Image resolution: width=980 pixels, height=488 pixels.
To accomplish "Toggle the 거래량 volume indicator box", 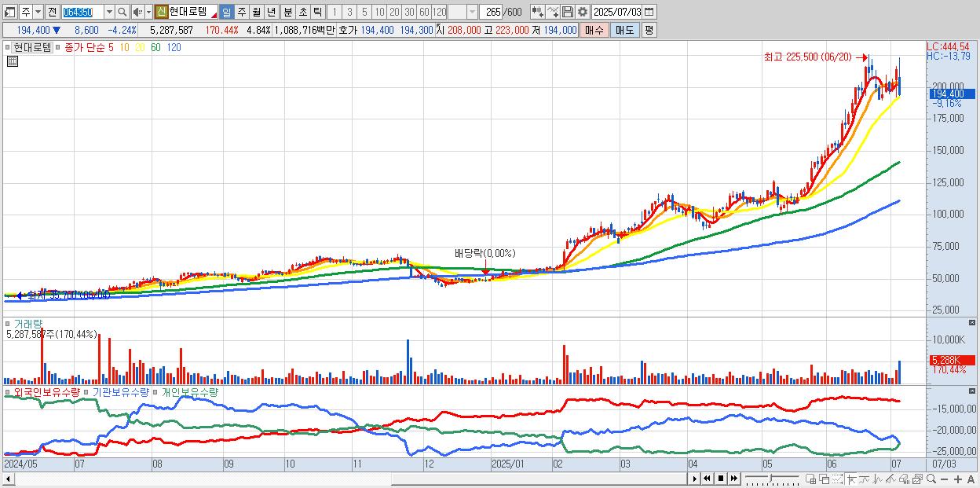I will 8,323.
